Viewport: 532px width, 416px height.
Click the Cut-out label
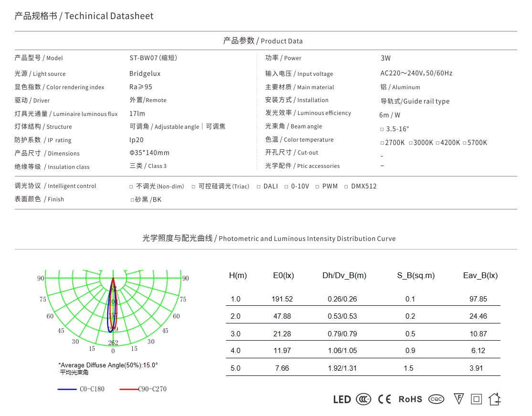tap(292, 153)
